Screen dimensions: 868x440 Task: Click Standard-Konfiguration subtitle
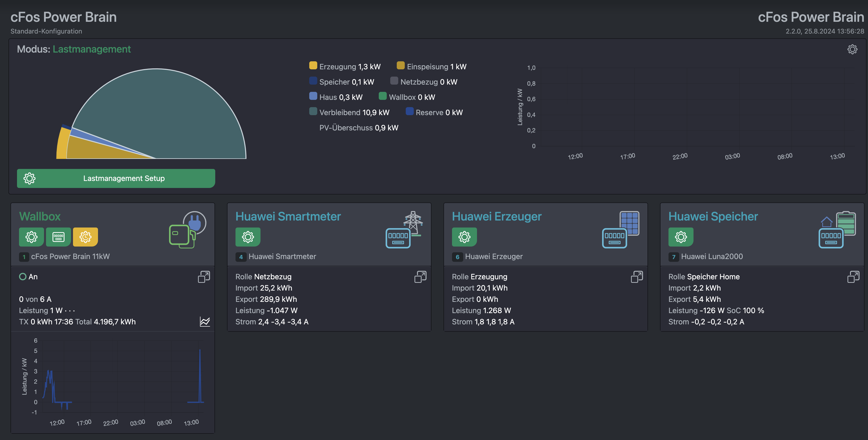point(46,31)
